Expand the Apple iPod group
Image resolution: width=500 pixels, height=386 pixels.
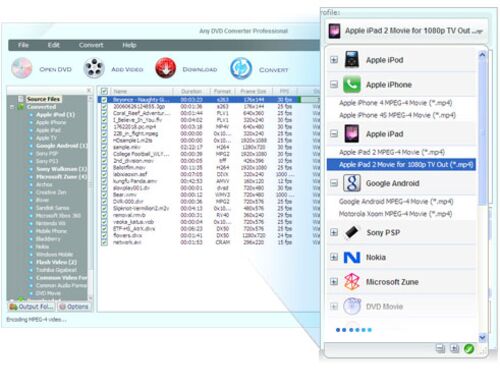334,60
